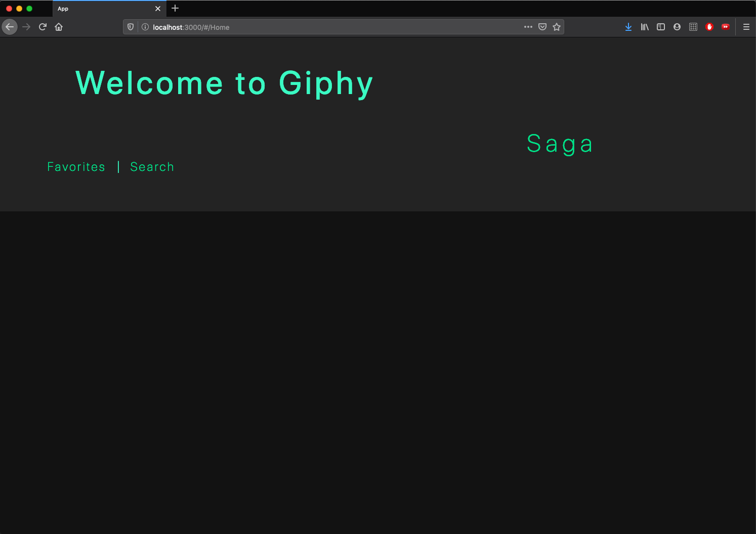The width and height of the screenshot is (756, 534).
Task: Open the red hand blocker extension
Action: click(x=709, y=27)
